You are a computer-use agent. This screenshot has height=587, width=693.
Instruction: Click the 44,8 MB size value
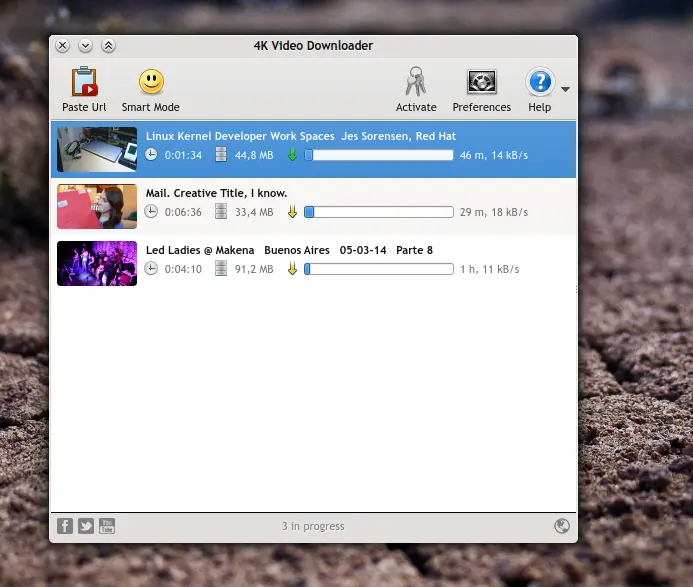pyautogui.click(x=254, y=155)
